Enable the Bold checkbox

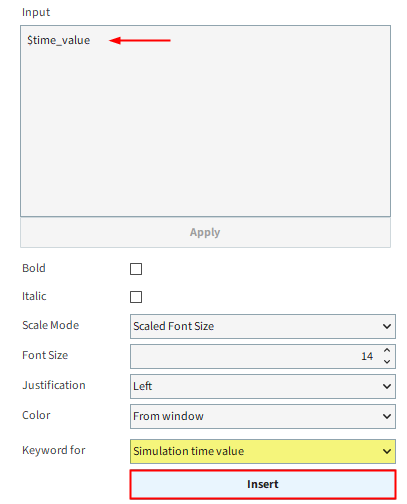pos(136,269)
